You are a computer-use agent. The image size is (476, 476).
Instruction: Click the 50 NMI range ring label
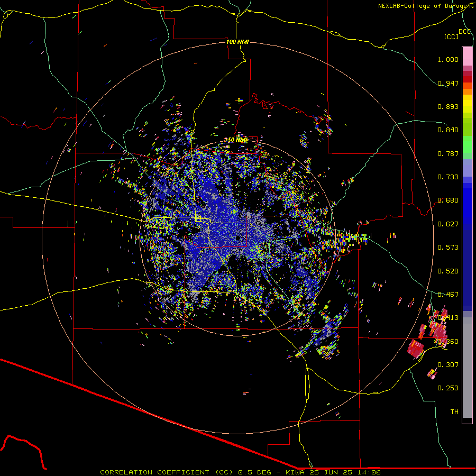coord(237,140)
